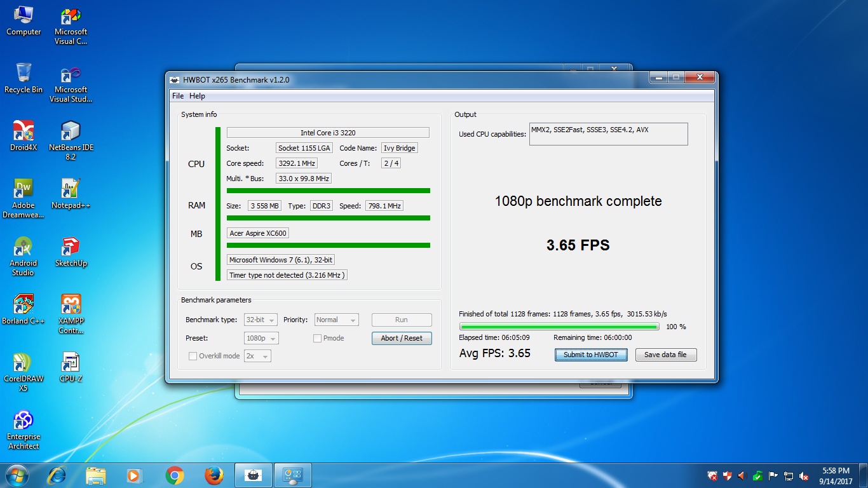Screen dimensions: 868x488
Task: Click the RAM speed 798.1 MHz value
Action: (x=384, y=206)
